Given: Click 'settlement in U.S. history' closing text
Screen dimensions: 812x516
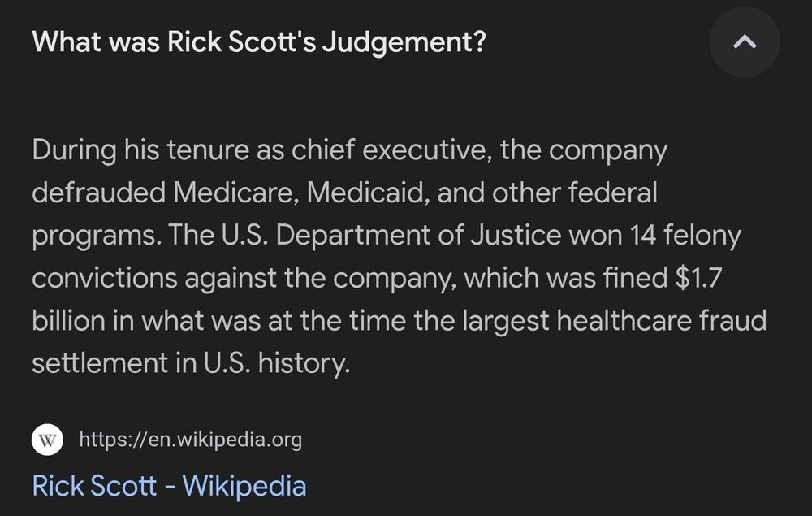Looking at the screenshot, I should pos(191,362).
